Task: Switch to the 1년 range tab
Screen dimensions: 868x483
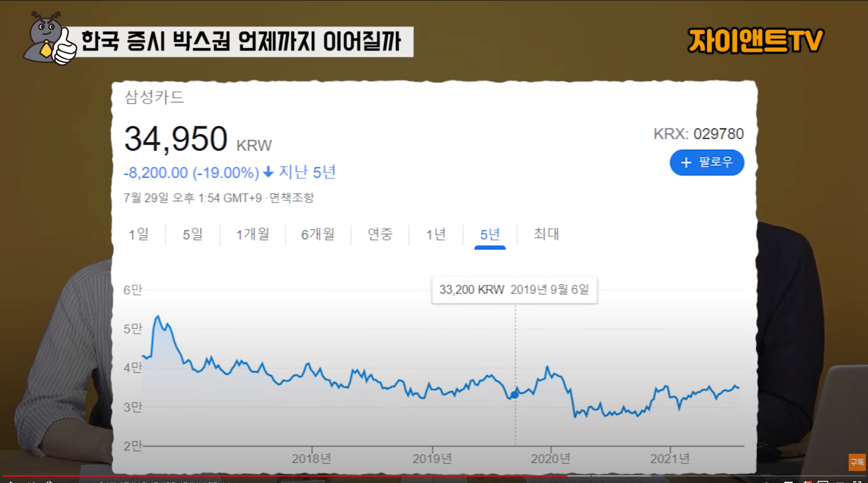Action: click(x=436, y=234)
